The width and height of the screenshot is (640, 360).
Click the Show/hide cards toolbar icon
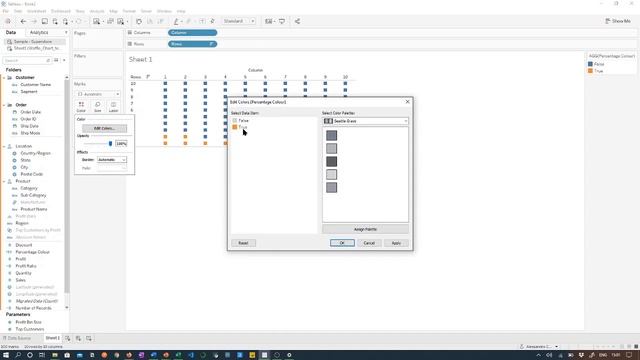268,21
